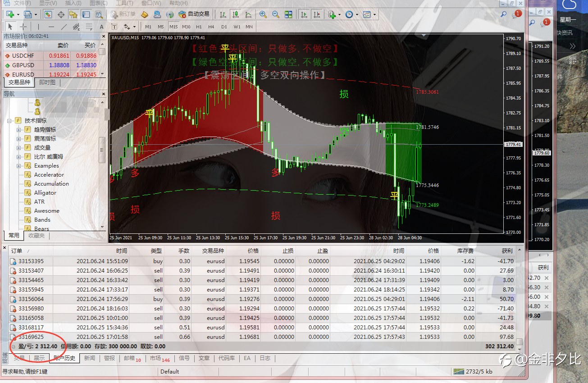Tile chart windows with the grid icon

288,14
